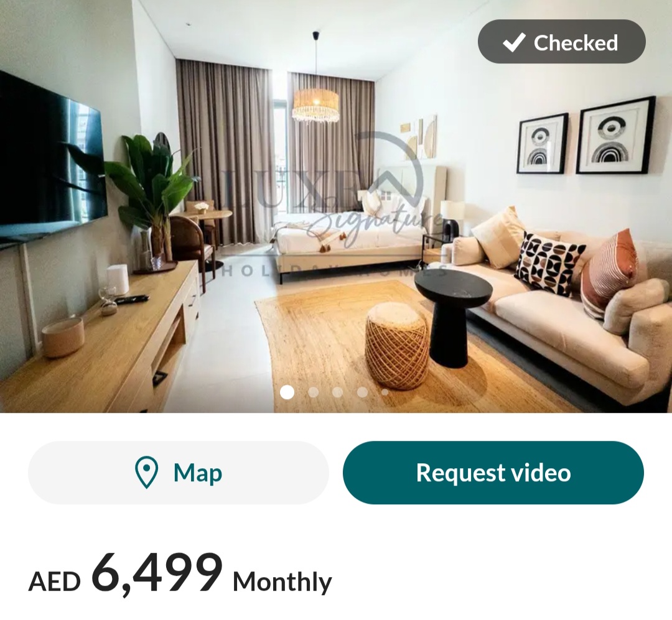The image size is (672, 620).
Task: Select the Checked verification badge
Action: click(x=561, y=42)
